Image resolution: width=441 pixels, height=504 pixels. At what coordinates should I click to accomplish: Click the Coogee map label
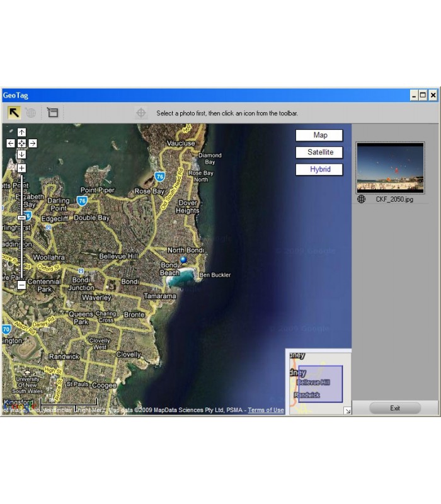click(x=104, y=385)
